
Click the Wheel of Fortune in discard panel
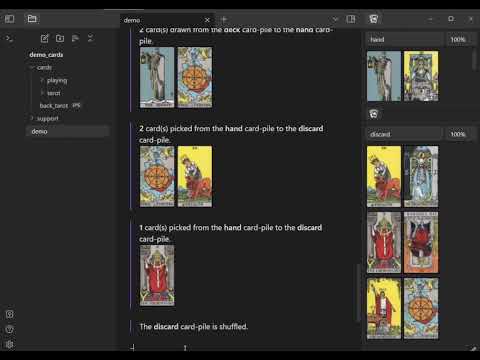point(421,309)
